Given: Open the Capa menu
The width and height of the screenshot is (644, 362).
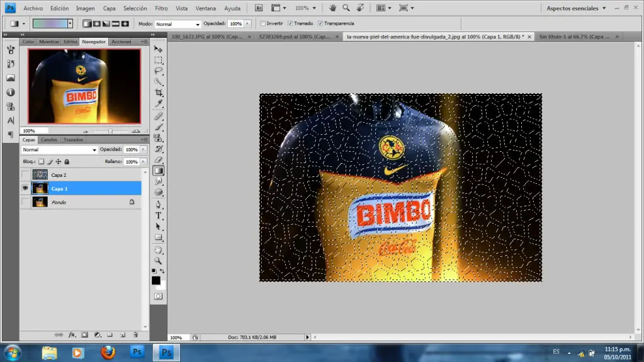Looking at the screenshot, I should [109, 8].
